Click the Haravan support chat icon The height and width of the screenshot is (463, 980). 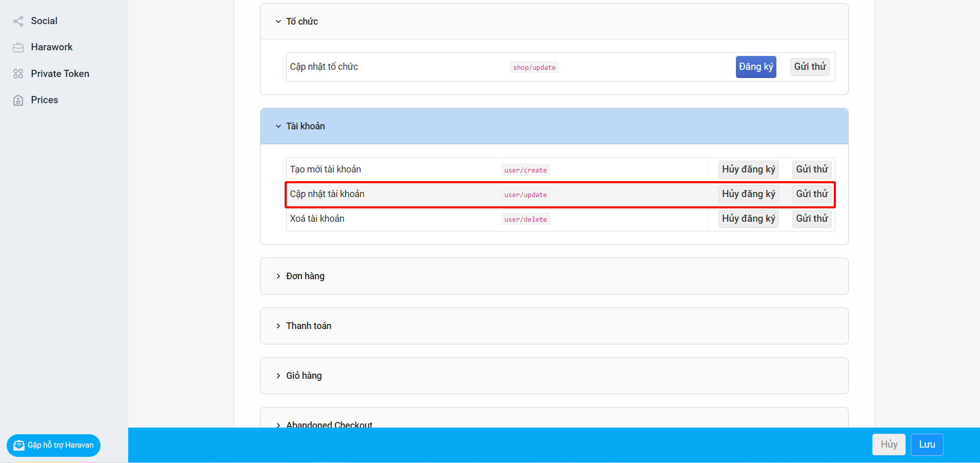(19, 445)
